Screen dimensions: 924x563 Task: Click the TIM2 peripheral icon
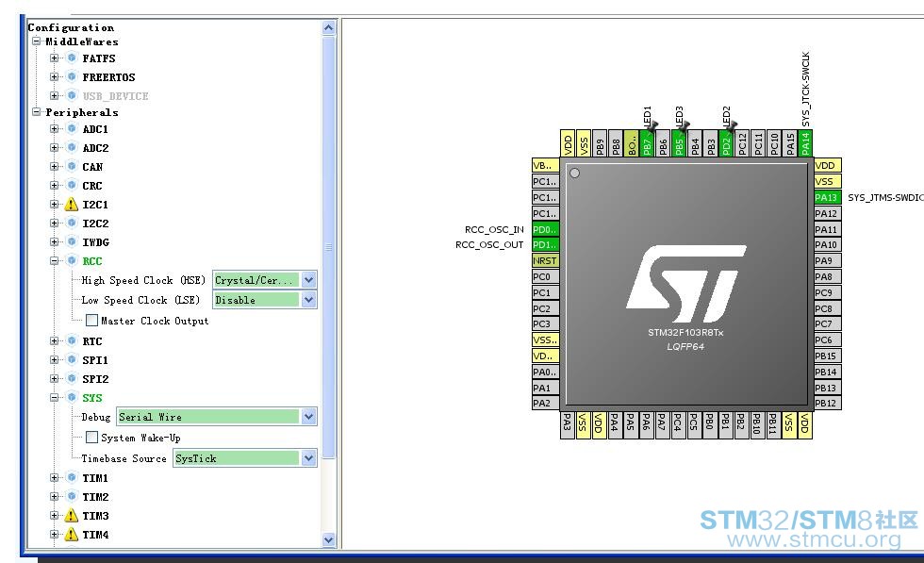coord(72,496)
